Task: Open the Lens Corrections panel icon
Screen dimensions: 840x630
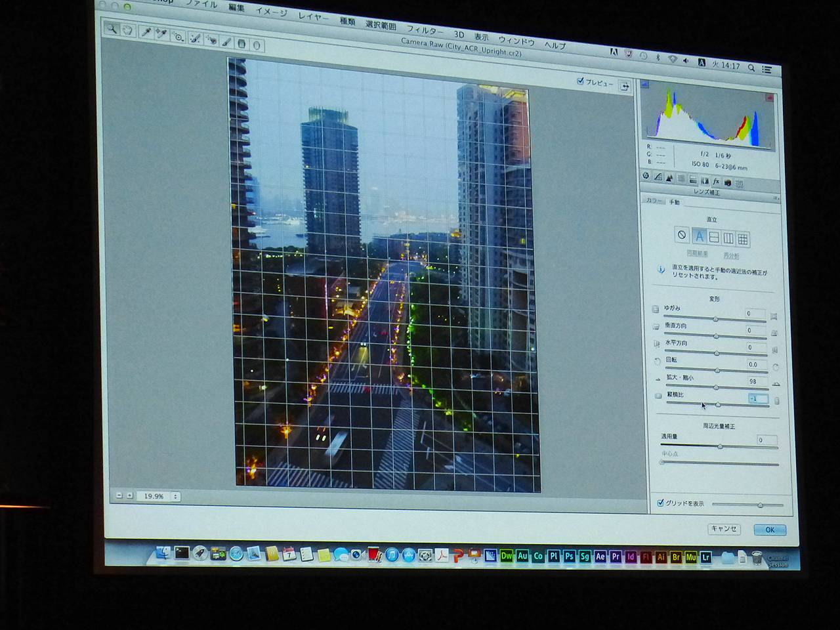Action: (x=705, y=180)
